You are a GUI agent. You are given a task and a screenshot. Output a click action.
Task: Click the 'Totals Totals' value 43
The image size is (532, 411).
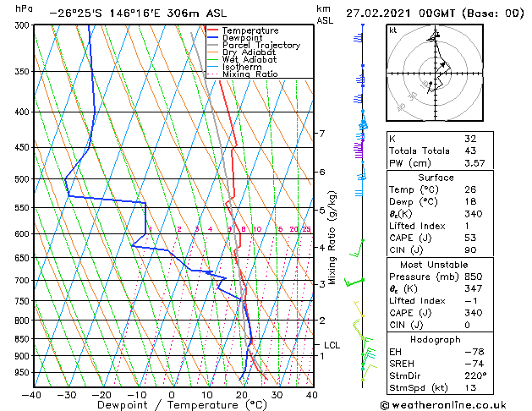[x=470, y=151]
